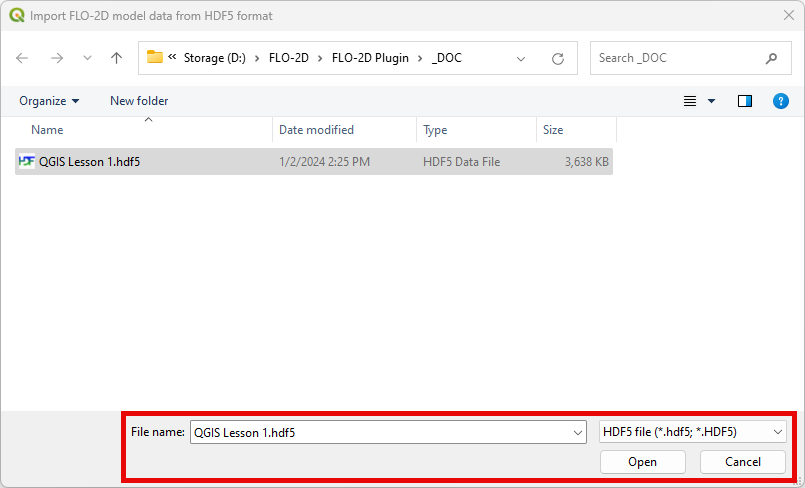Open recent locations dropdown arrow

pos(86,59)
